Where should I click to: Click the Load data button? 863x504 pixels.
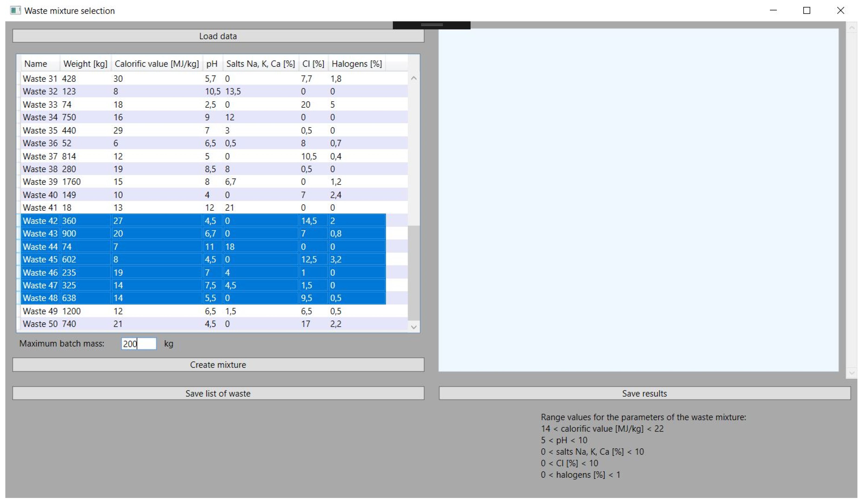click(x=218, y=36)
